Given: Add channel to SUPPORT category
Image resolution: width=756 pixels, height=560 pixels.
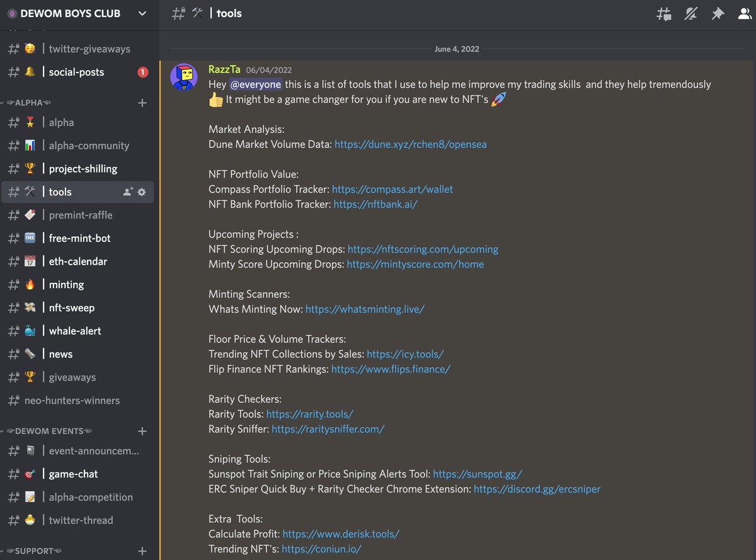Looking at the screenshot, I should (x=142, y=551).
